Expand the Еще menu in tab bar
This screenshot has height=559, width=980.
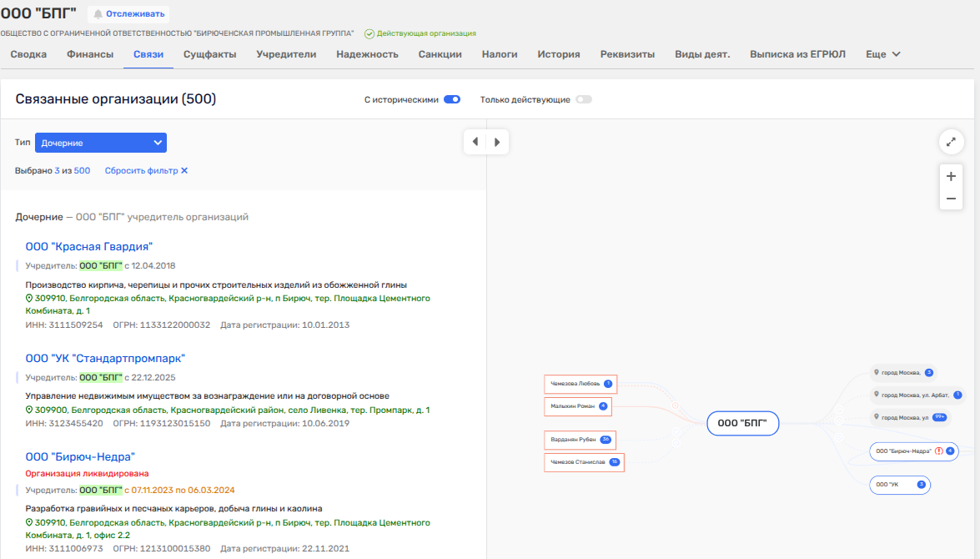click(882, 54)
